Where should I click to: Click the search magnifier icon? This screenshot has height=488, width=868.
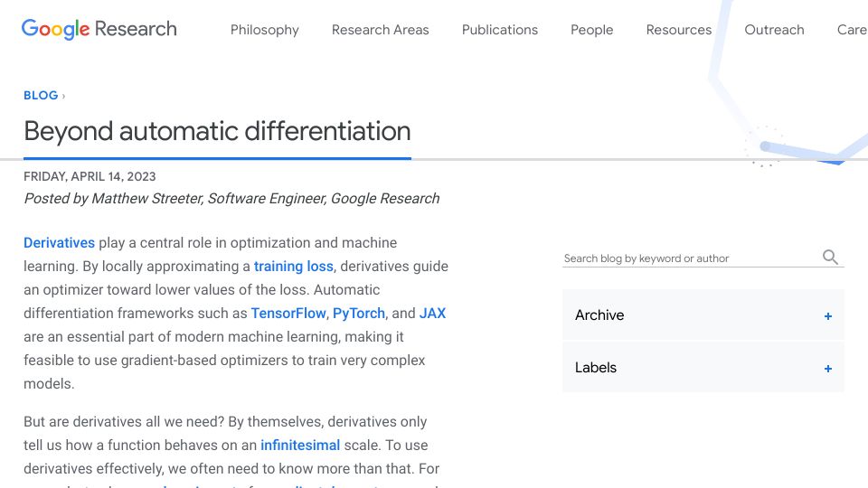coord(830,257)
